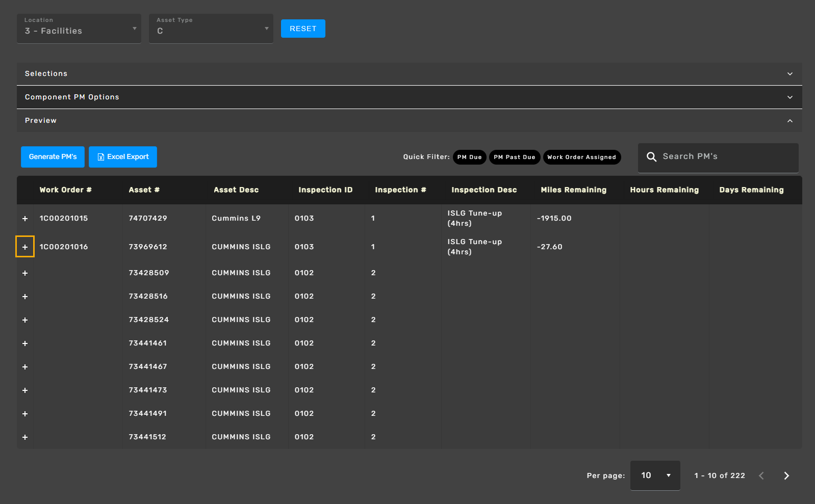Viewport: 815px width, 504px height.
Task: Click plus icon for asset 73428509
Action: click(25, 273)
